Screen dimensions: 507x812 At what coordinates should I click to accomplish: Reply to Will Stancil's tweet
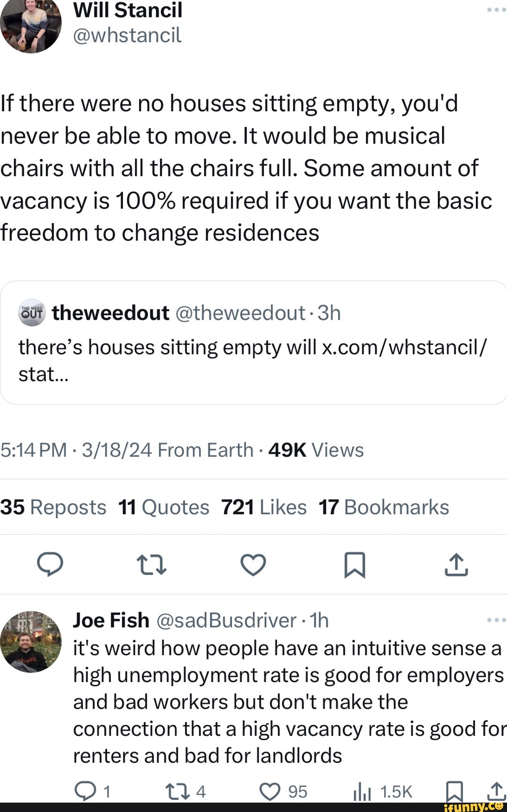50,564
